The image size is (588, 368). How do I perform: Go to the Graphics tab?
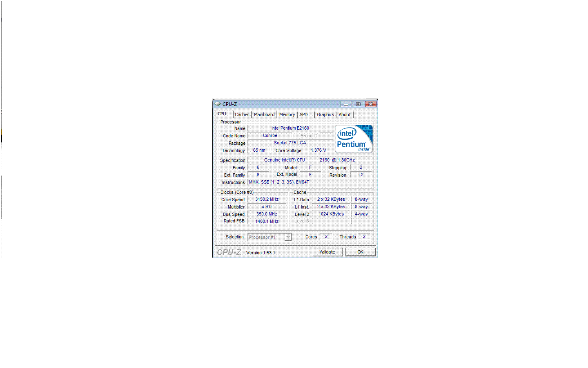325,114
